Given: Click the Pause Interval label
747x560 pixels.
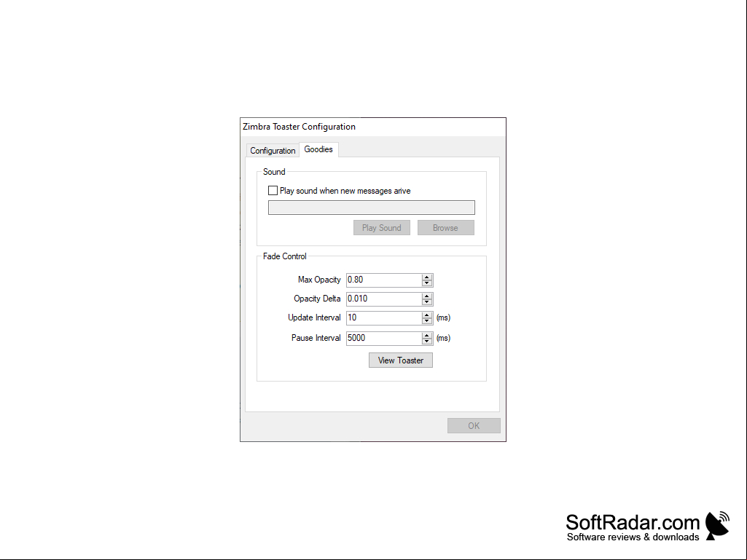Looking at the screenshot, I should point(316,338).
